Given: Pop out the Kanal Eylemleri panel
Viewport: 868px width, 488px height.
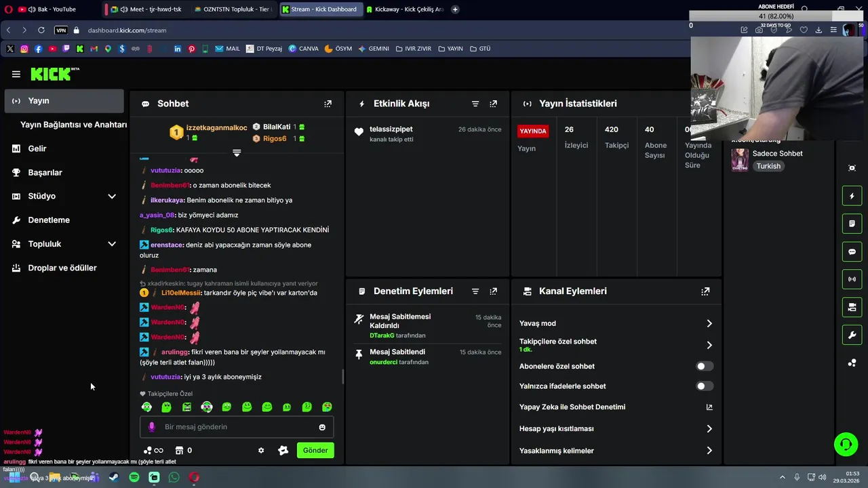Looking at the screenshot, I should 706,291.
